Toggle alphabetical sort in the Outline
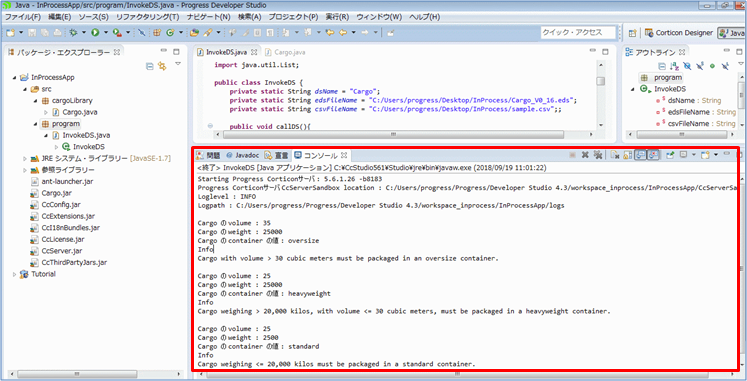The height and width of the screenshot is (381, 747). (674, 66)
